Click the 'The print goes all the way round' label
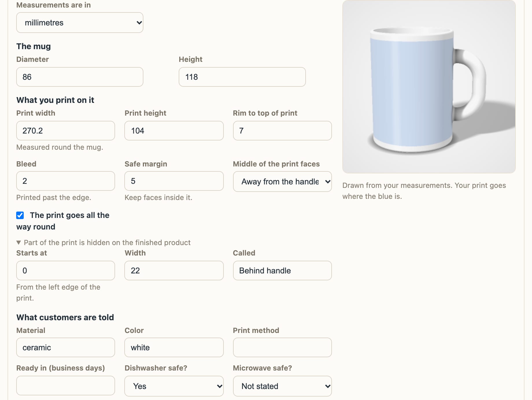This screenshot has width=532, height=400. pos(63,221)
